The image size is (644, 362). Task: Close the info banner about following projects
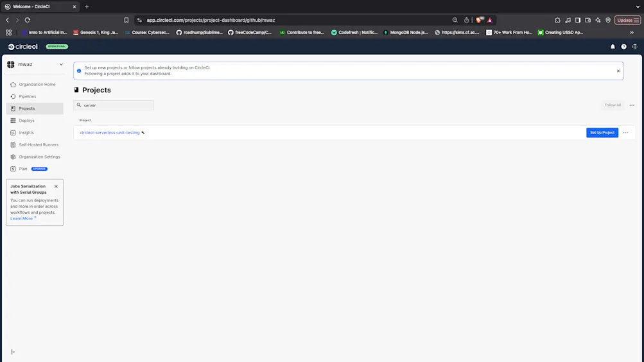pos(618,71)
